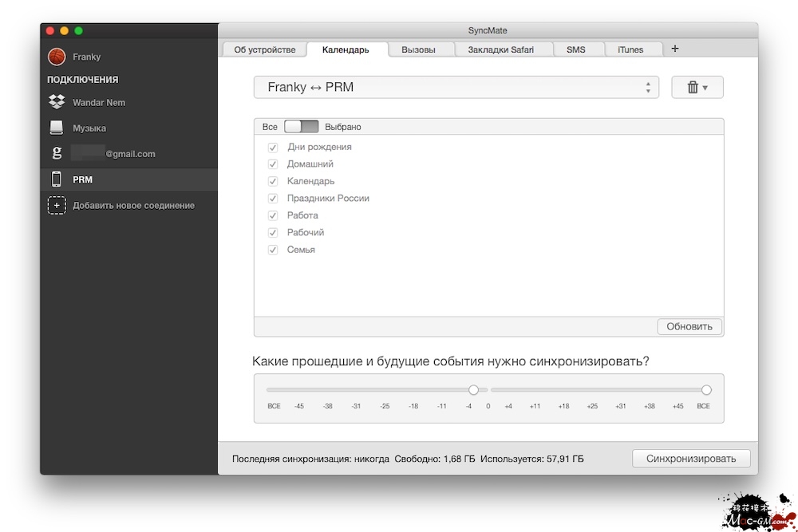Click the Обновить button
Image resolution: width=798 pixels, height=532 pixels.
tap(689, 326)
